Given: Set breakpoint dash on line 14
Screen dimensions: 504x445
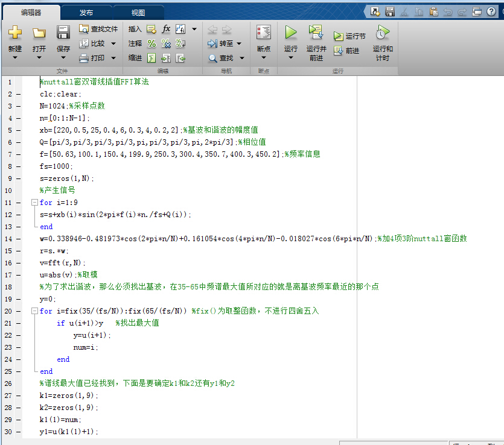Looking at the screenshot, I should pyautogui.click(x=18, y=239).
